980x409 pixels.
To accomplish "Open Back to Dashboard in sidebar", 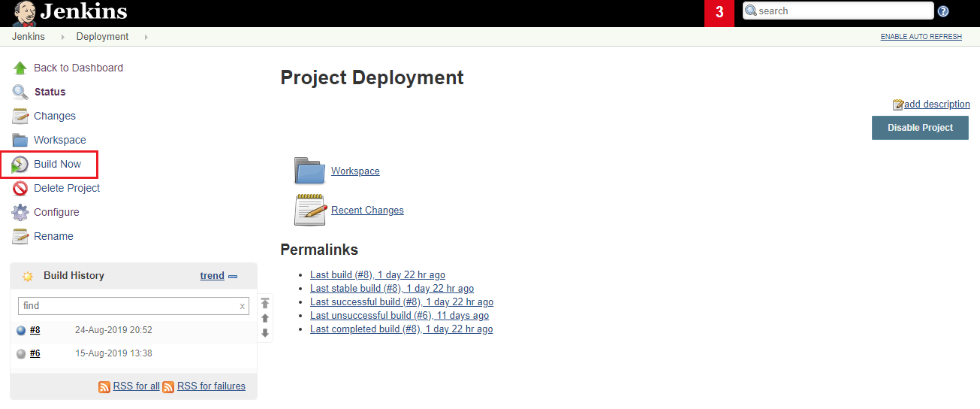I will pos(78,68).
